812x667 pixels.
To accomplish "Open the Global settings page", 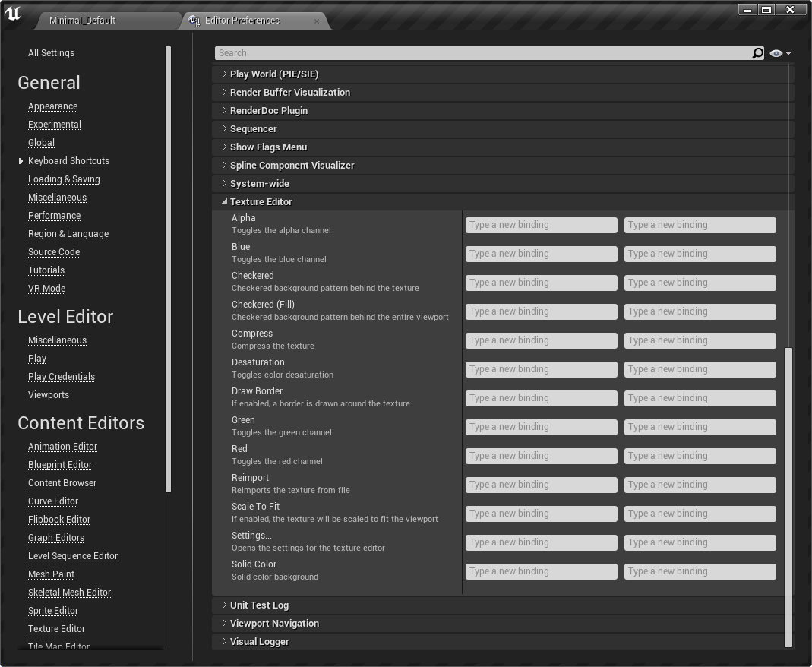I will click(x=42, y=142).
